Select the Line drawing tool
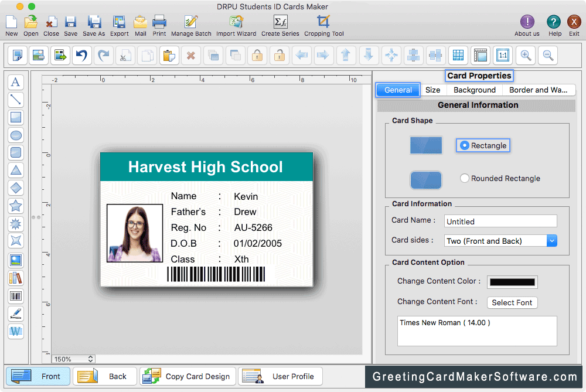Image resolution: width=586 pixels, height=392 pixels. (16, 100)
